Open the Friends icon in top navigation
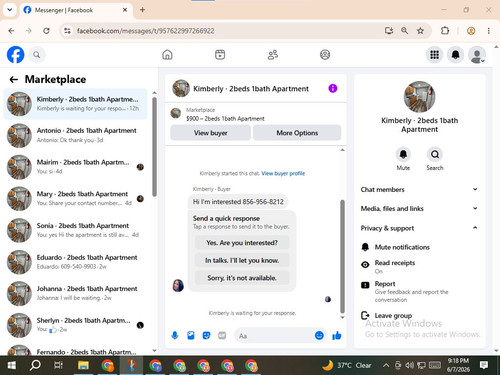Viewport: 500px width, 375px height. click(273, 54)
